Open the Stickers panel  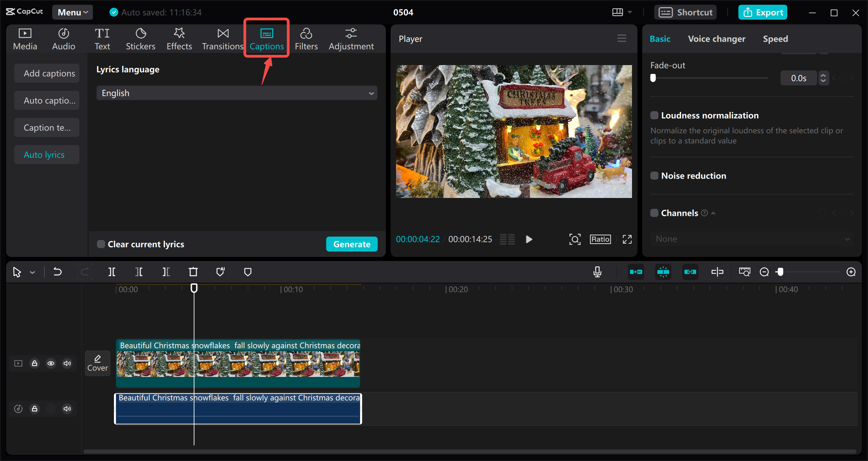click(x=140, y=38)
